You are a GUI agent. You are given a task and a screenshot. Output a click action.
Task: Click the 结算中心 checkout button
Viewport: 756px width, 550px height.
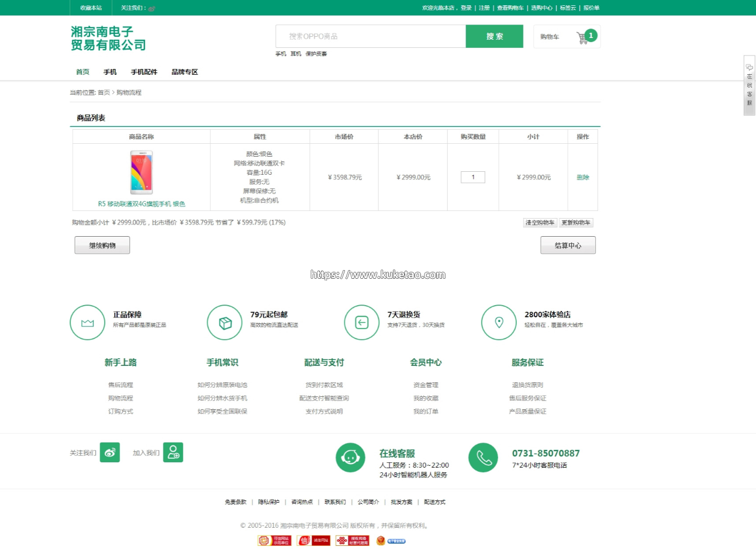(568, 245)
